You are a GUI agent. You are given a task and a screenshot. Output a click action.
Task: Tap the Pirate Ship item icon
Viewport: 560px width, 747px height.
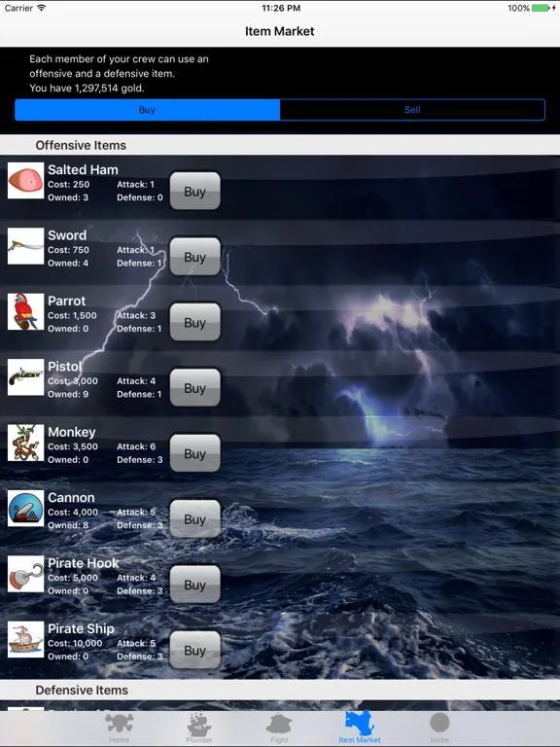pyautogui.click(x=25, y=639)
